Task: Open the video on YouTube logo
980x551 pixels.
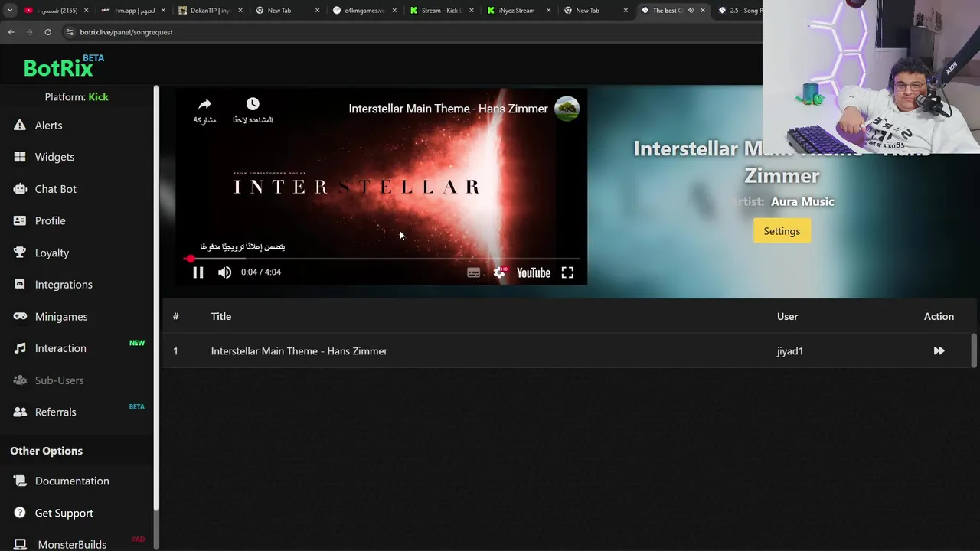Action: (534, 272)
